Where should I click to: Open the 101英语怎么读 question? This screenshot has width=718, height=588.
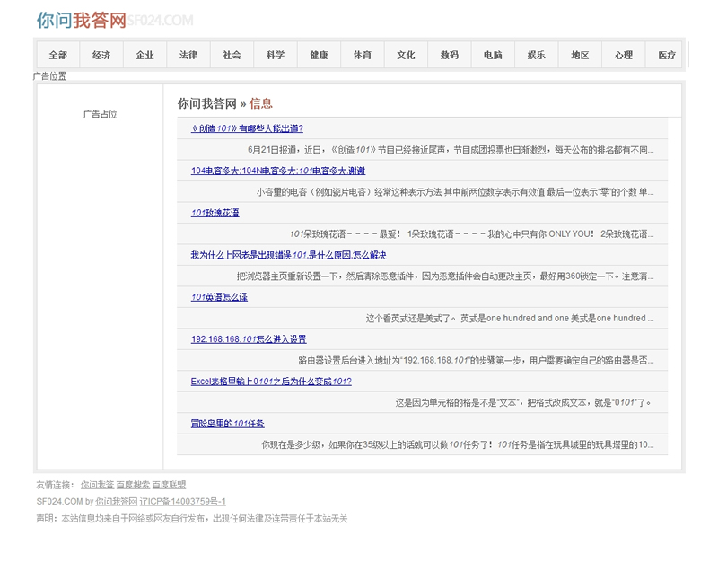tap(219, 297)
